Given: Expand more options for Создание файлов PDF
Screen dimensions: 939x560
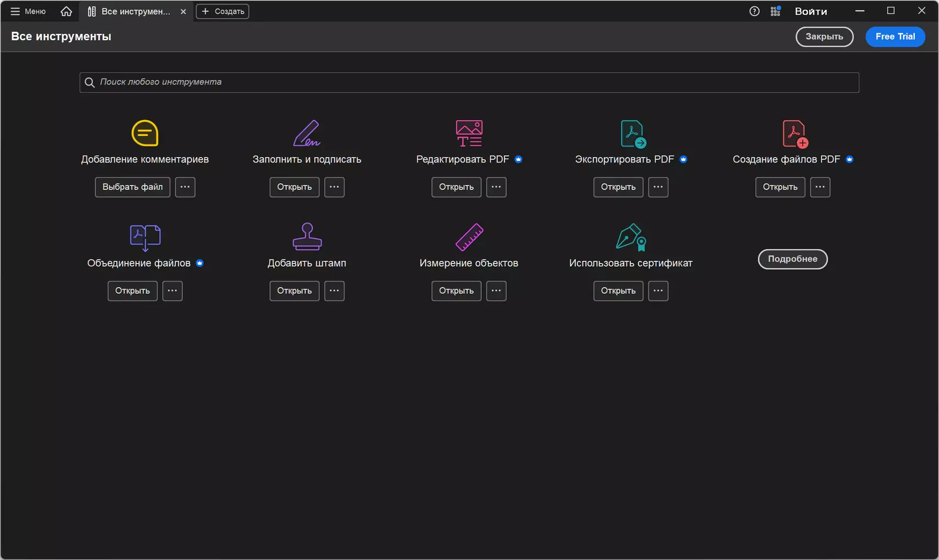Looking at the screenshot, I should click(x=820, y=187).
